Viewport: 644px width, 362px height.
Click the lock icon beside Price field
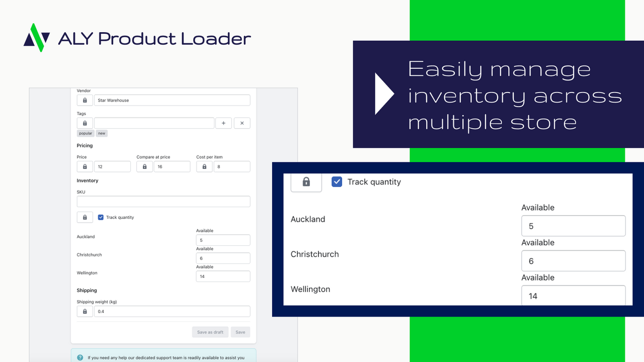click(85, 166)
